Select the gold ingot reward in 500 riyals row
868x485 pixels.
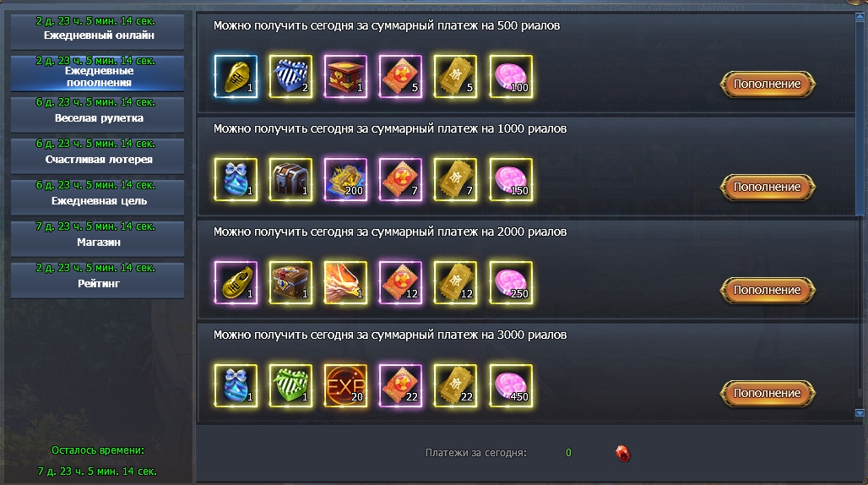click(x=236, y=76)
